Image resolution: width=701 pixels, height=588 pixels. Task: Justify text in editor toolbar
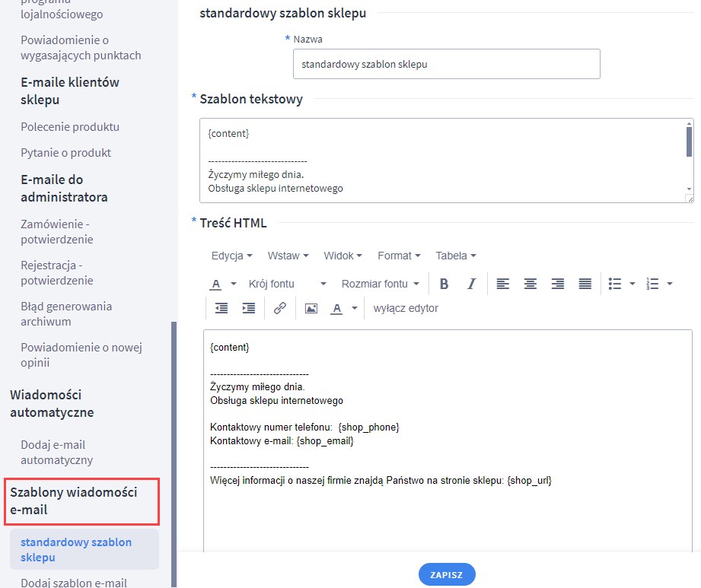pyautogui.click(x=585, y=284)
